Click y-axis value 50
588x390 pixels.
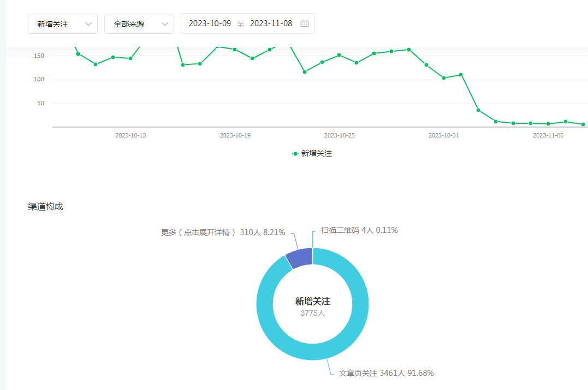click(40, 104)
